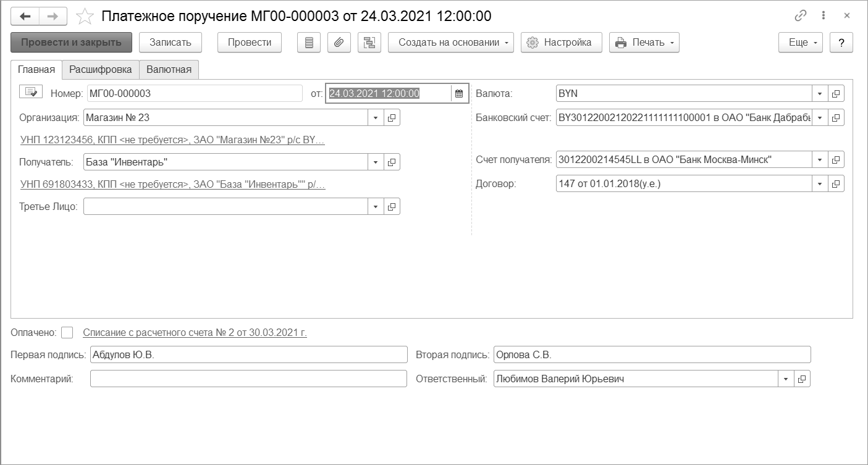868x465 pixels.
Task: Open Ответственный record with its open icon
Action: click(x=801, y=379)
